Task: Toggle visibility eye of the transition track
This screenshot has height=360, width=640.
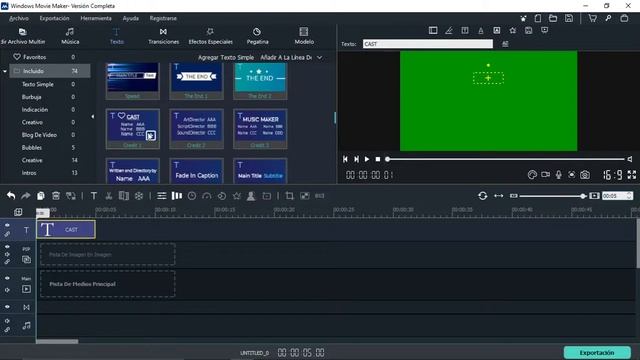Action: (7, 307)
